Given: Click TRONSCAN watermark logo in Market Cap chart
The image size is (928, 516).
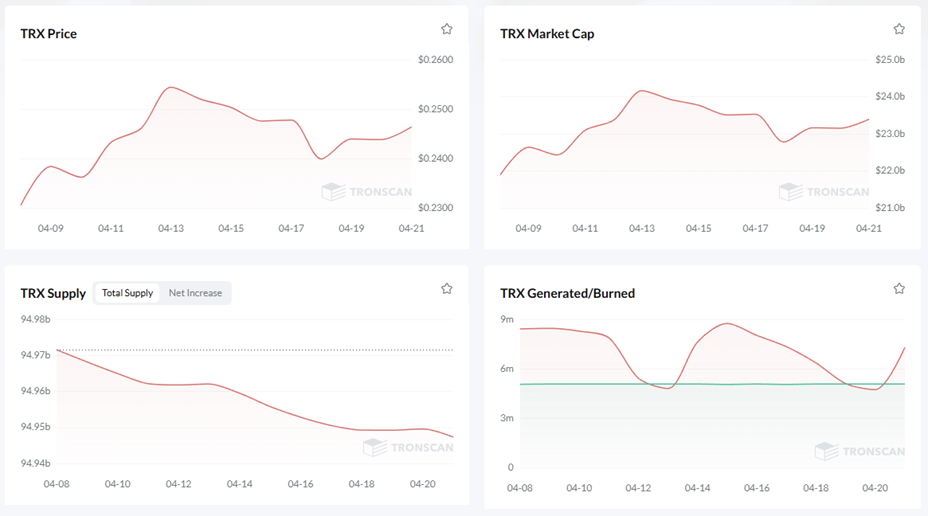Looking at the screenshot, I should 824,192.
